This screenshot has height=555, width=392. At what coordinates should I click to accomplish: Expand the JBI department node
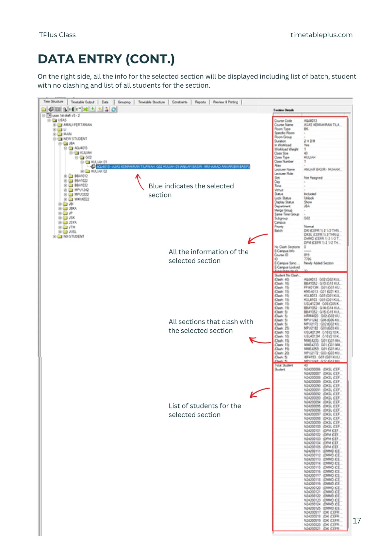tap(60, 204)
